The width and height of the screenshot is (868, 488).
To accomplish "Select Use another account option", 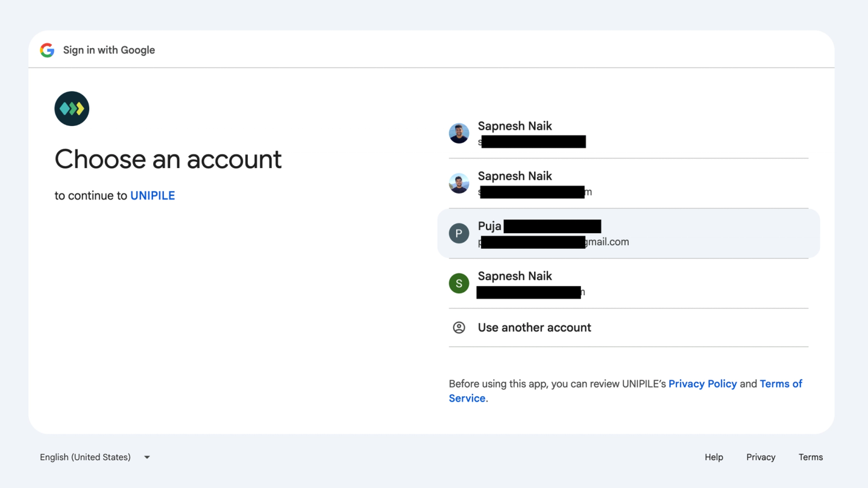I will click(x=628, y=327).
